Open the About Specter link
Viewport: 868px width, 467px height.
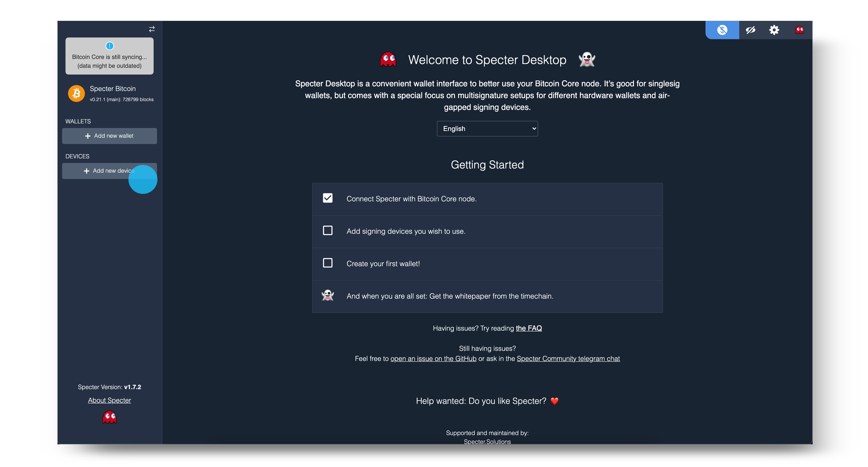[109, 400]
